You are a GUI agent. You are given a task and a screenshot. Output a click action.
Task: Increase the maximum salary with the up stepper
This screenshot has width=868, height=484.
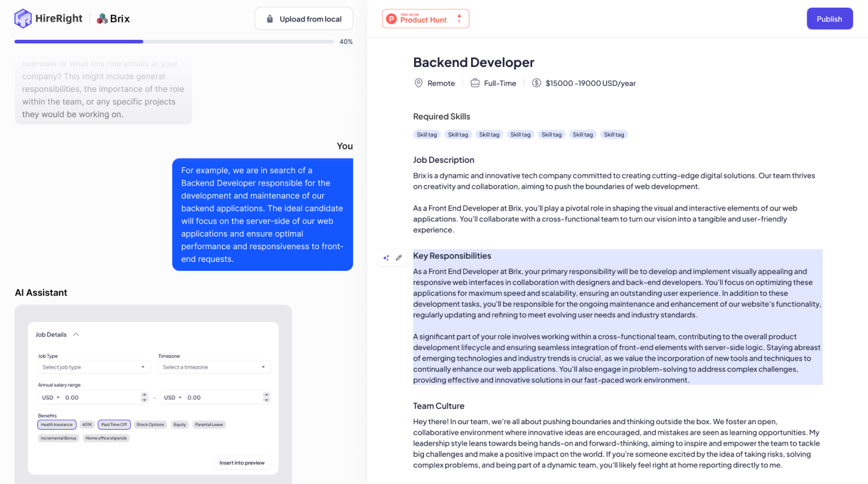coord(266,395)
